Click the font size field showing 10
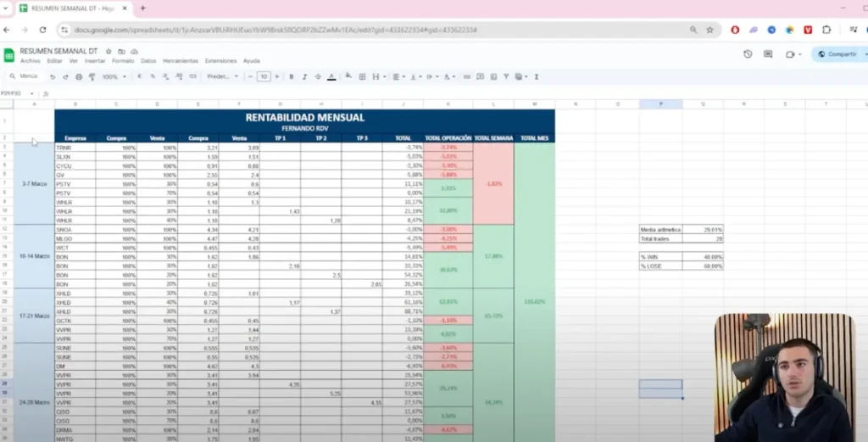The width and height of the screenshot is (868, 442). coord(264,77)
